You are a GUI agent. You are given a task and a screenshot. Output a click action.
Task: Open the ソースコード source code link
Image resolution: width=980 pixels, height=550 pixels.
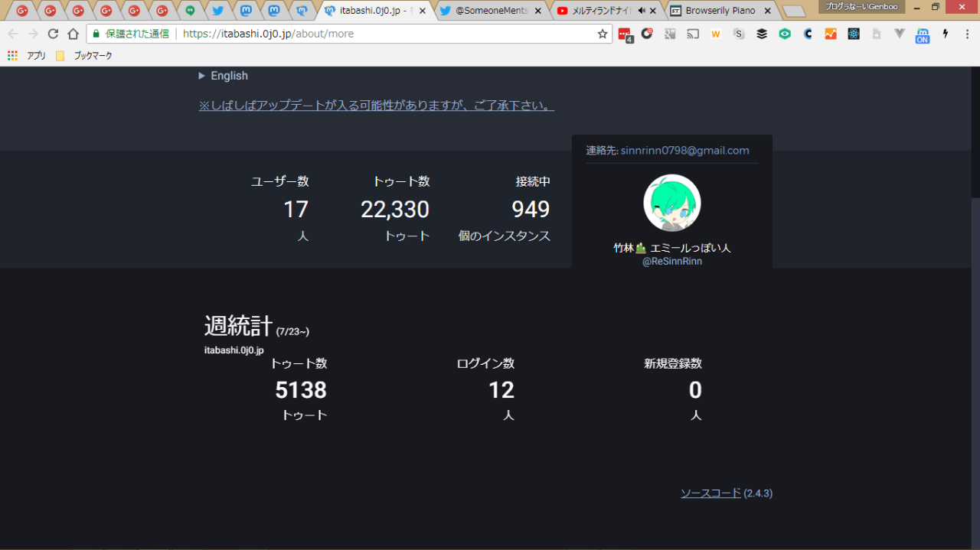pos(710,493)
